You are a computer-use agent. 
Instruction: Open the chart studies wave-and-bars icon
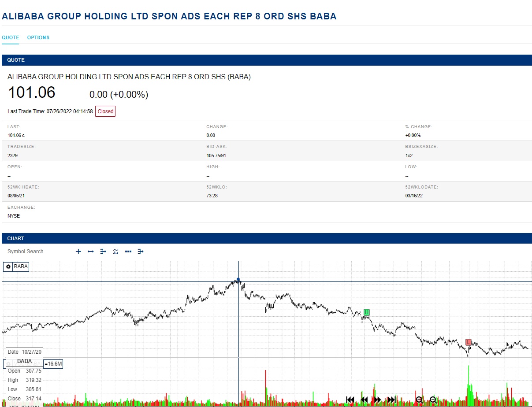115,252
